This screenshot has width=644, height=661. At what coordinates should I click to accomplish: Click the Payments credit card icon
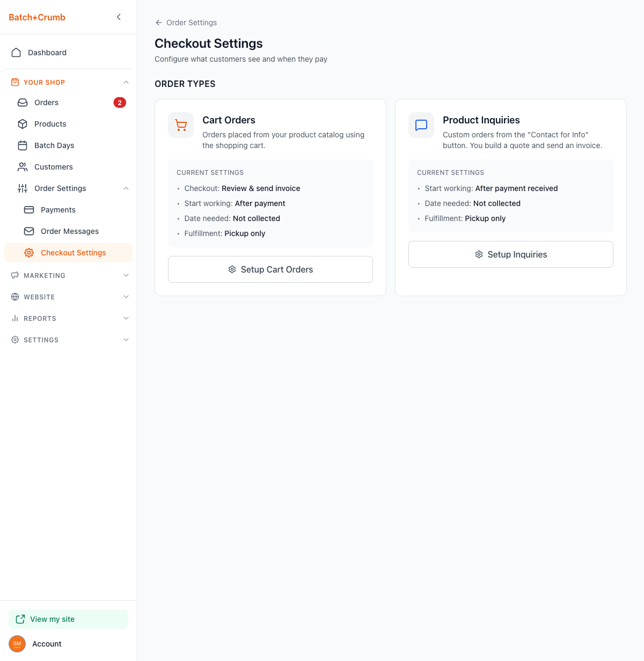[x=29, y=210]
